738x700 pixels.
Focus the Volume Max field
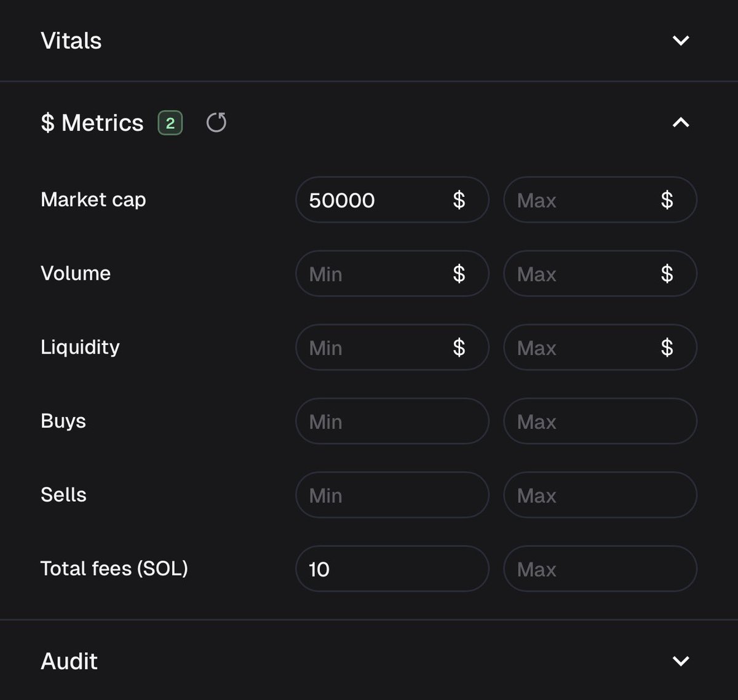600,274
